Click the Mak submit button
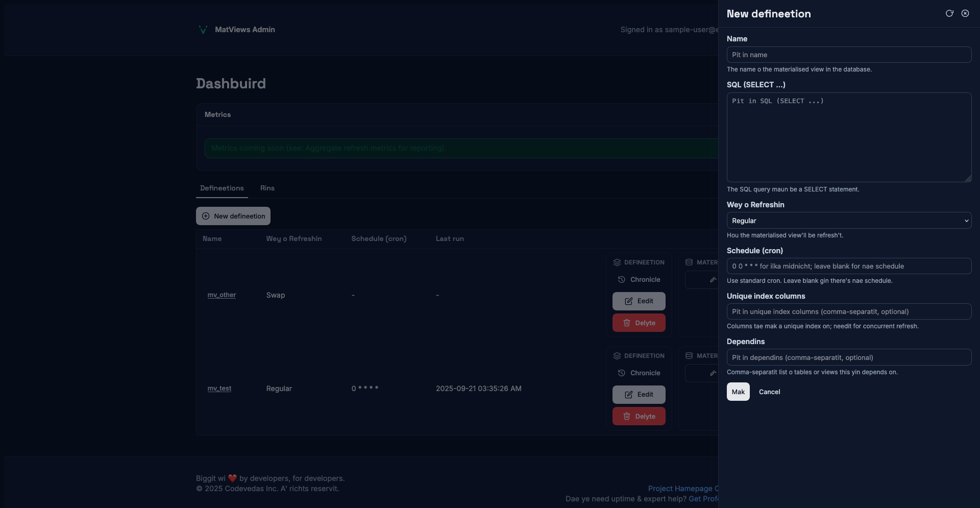This screenshot has width=980, height=508. point(738,392)
